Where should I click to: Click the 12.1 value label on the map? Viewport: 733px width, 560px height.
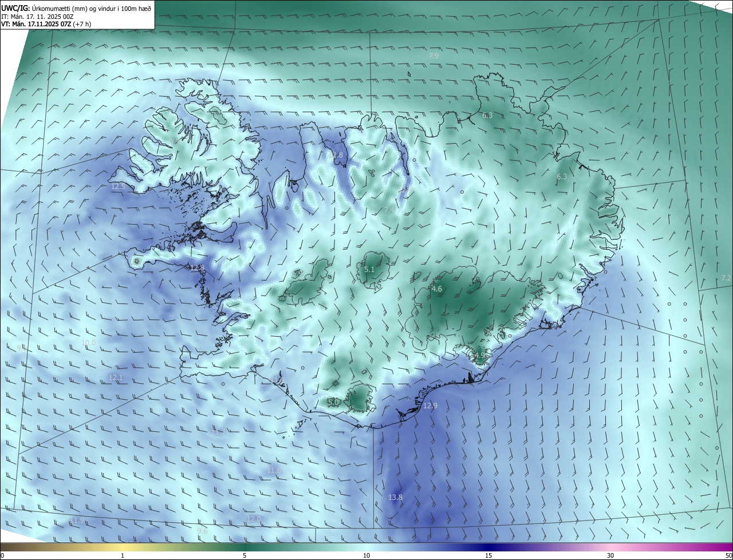coord(116,377)
